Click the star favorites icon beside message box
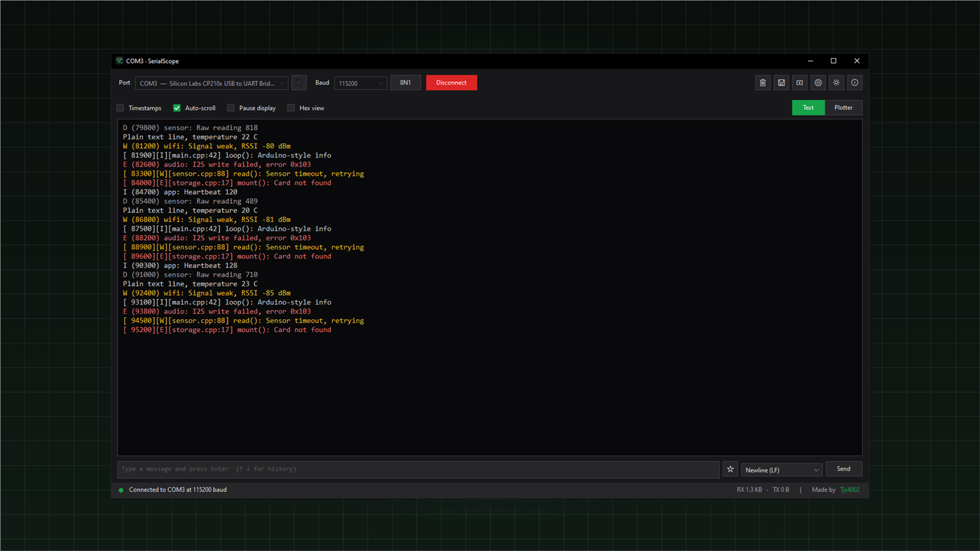 730,469
